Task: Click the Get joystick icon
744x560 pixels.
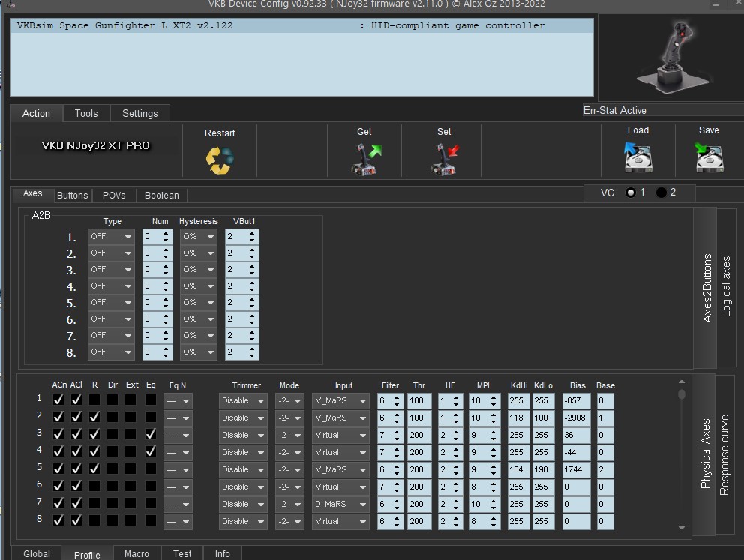Action: click(366, 160)
